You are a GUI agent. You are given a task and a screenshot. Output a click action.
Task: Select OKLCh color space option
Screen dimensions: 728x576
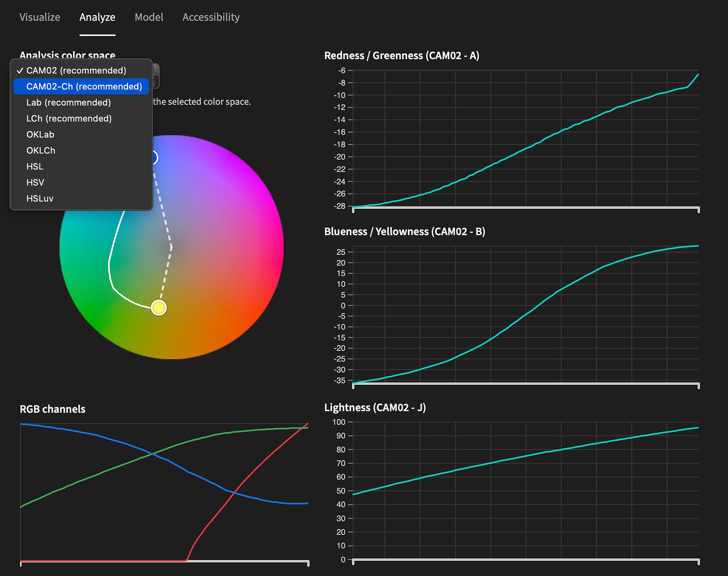[41, 150]
